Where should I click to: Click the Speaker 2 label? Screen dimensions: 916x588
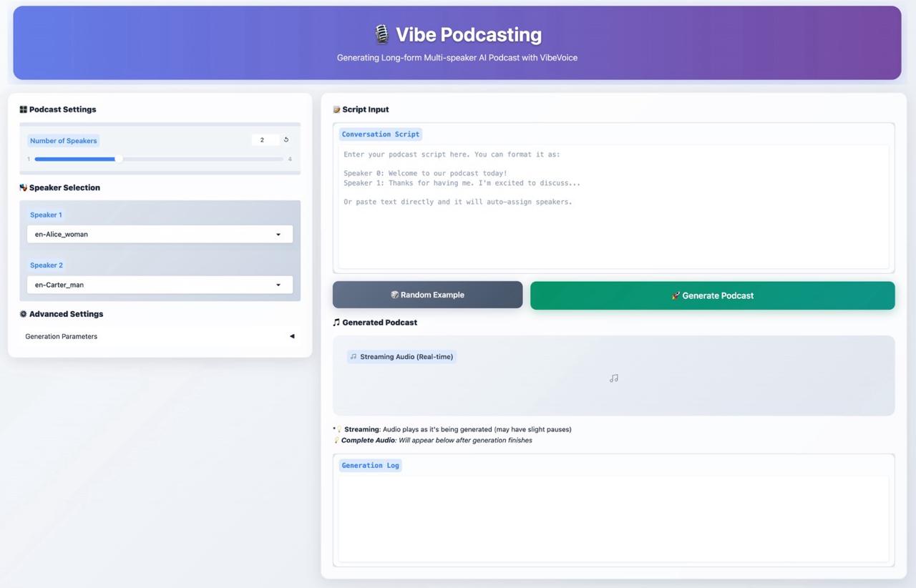pos(47,265)
